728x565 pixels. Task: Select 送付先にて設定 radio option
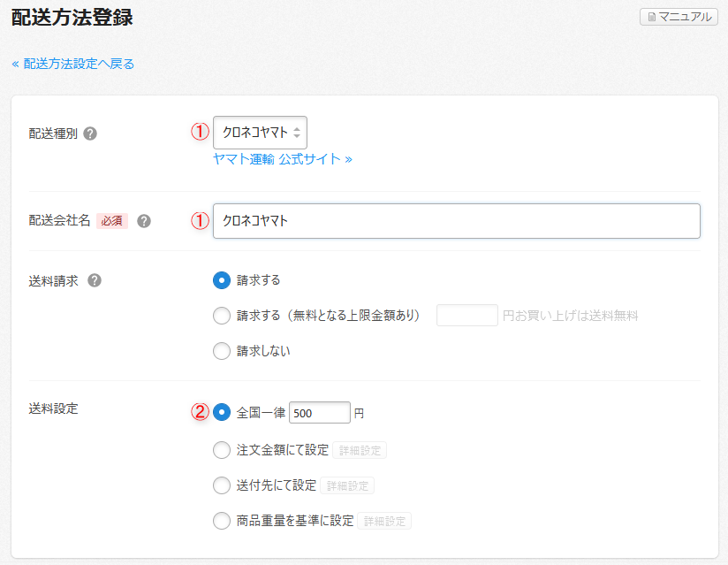pos(222,485)
